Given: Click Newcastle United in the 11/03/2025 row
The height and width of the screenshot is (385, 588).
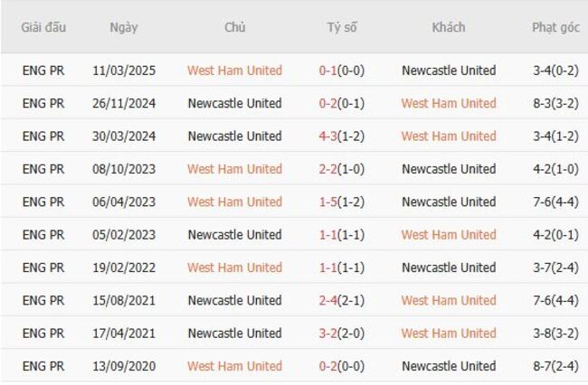Looking at the screenshot, I should pos(449,70).
